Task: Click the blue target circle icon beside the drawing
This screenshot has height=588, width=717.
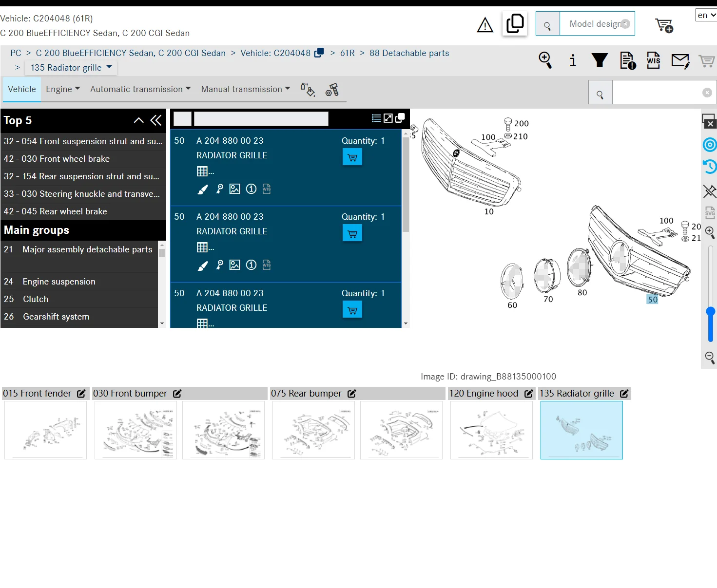Action: point(710,145)
